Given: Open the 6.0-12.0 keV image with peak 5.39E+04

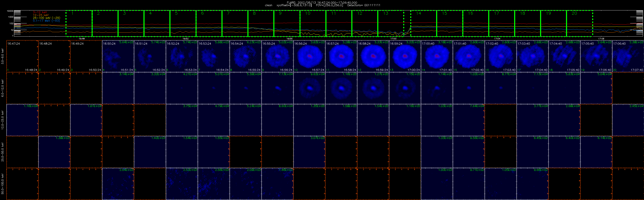Looking at the screenshot, I should tap(245, 88).
